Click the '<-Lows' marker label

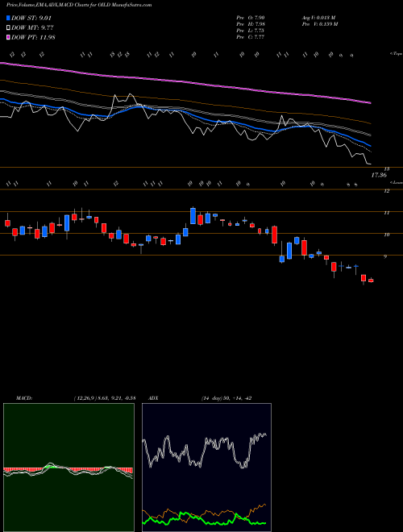tap(396, 182)
